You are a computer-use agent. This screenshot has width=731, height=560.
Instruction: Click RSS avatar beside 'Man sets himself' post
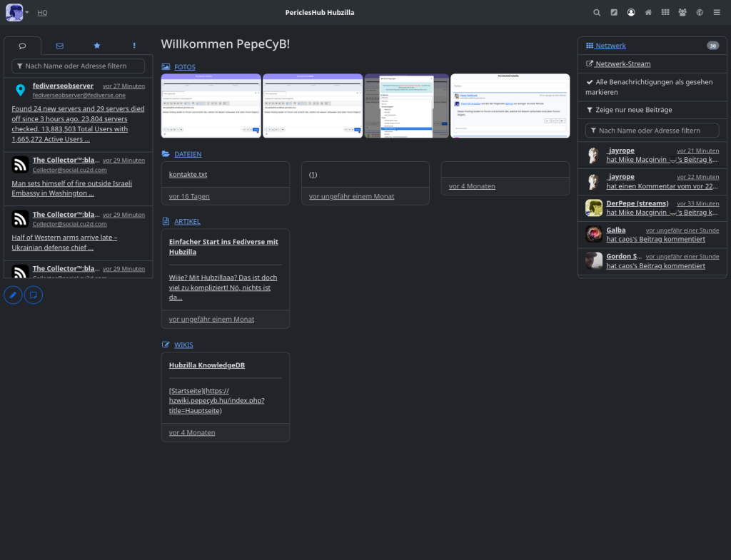click(21, 165)
